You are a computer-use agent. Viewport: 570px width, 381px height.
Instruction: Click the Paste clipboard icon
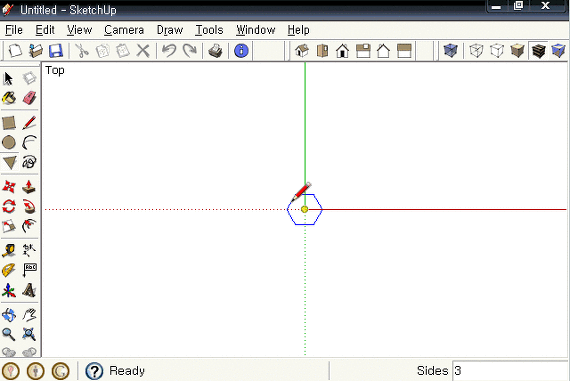point(123,51)
